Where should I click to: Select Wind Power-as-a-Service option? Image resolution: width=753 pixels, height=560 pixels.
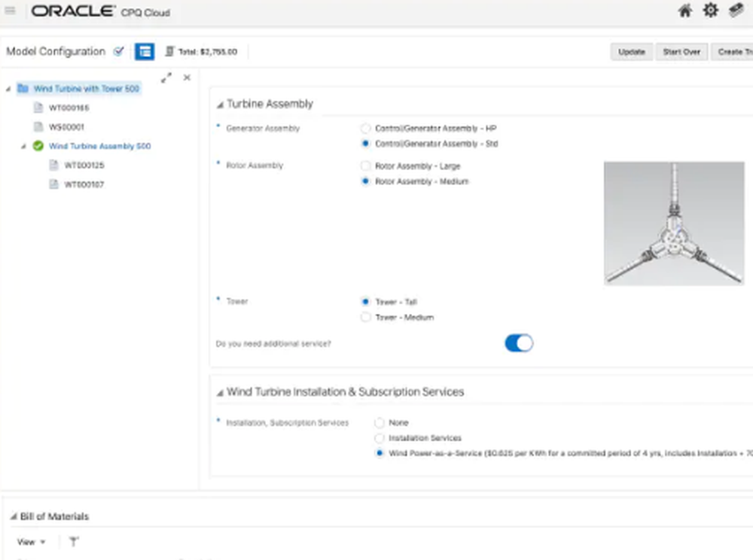(380, 453)
